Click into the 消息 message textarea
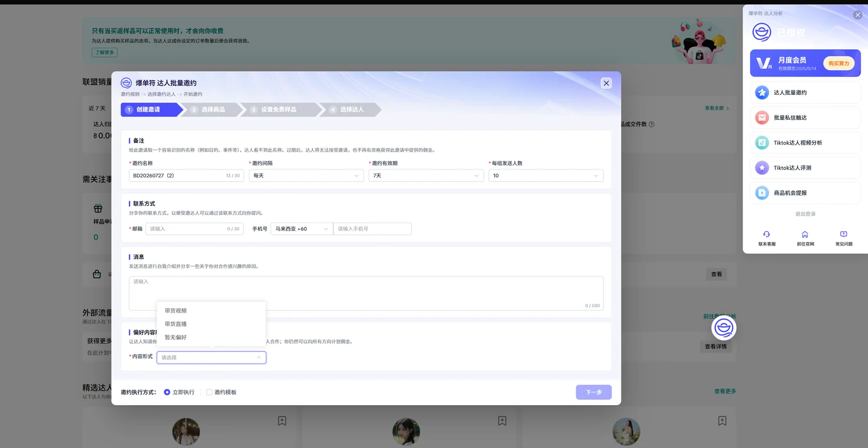The width and height of the screenshot is (868, 448). point(366,293)
